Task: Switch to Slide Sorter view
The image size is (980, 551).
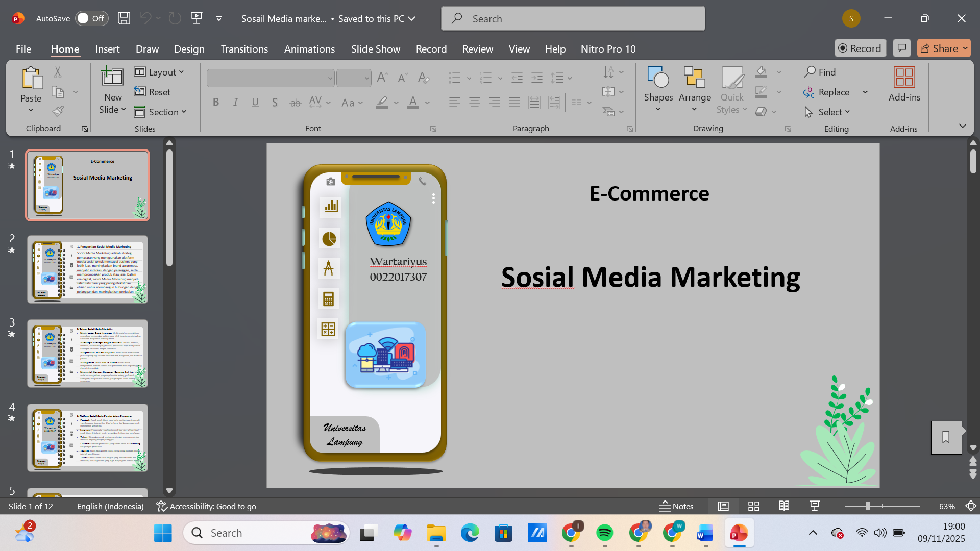Action: (x=753, y=506)
